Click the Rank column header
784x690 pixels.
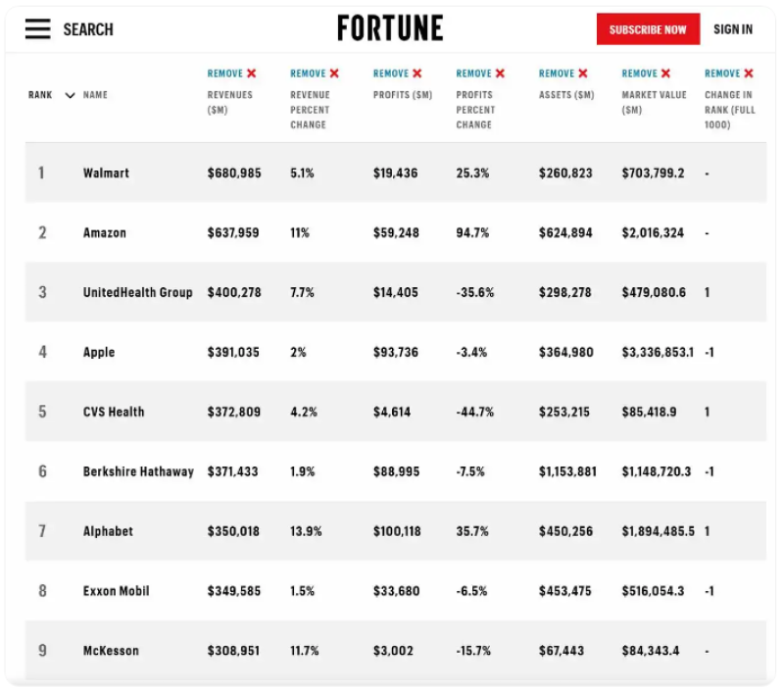coord(40,95)
